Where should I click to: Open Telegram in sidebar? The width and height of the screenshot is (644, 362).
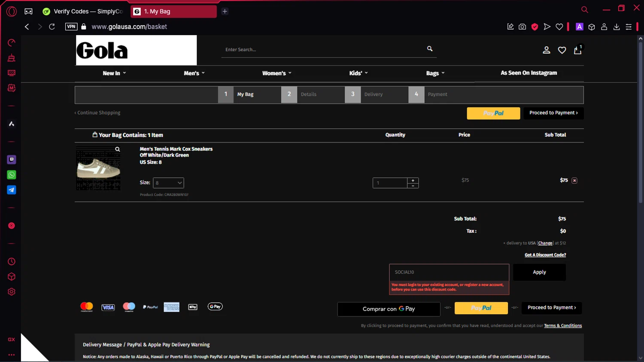point(12,190)
